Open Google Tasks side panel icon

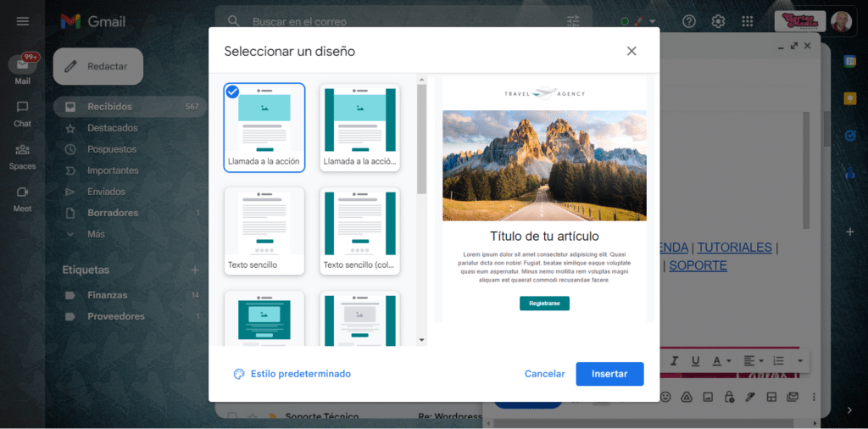pos(850,135)
